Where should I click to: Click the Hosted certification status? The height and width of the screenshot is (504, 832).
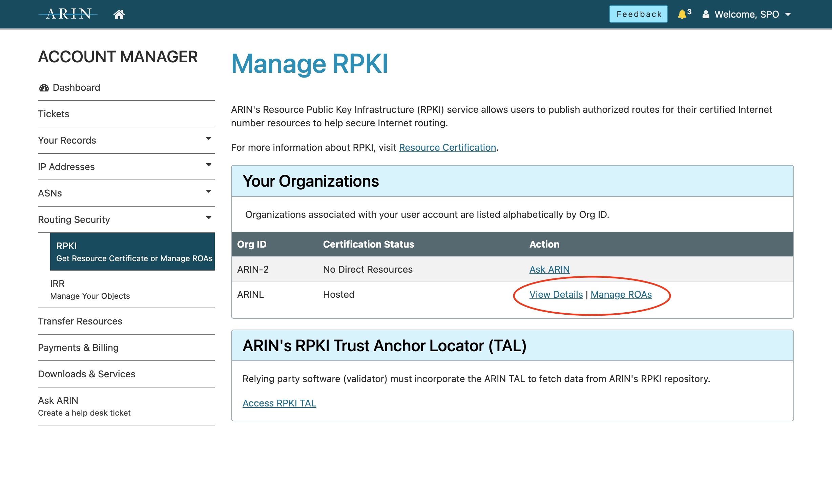coord(339,294)
